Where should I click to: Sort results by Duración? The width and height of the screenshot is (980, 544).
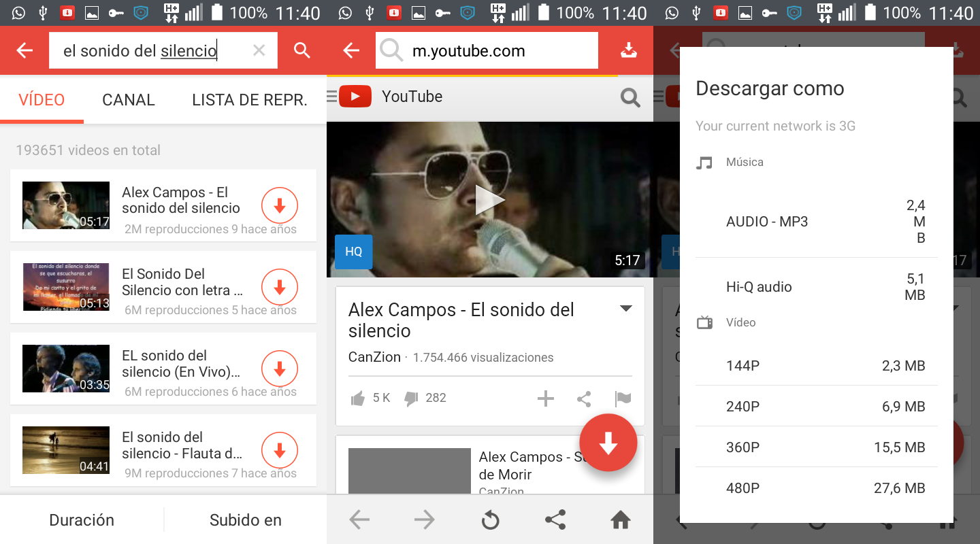[82, 520]
